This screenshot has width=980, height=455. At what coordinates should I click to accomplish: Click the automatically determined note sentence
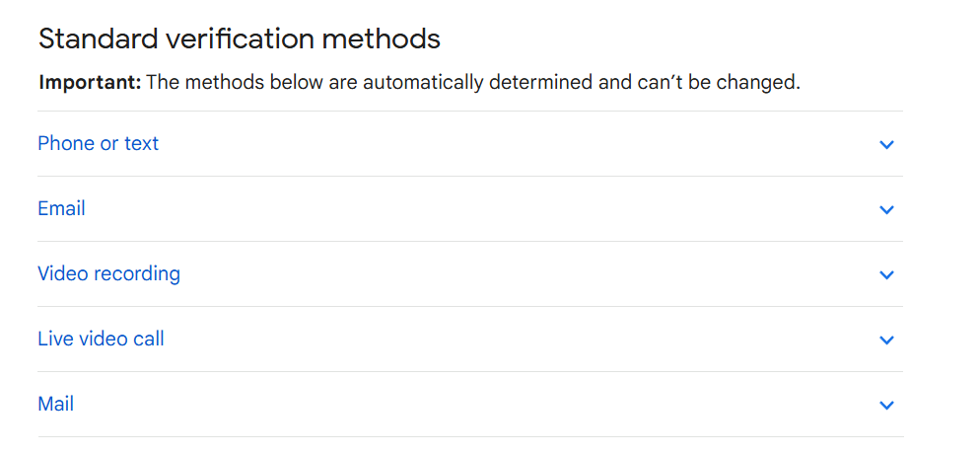pos(473,83)
